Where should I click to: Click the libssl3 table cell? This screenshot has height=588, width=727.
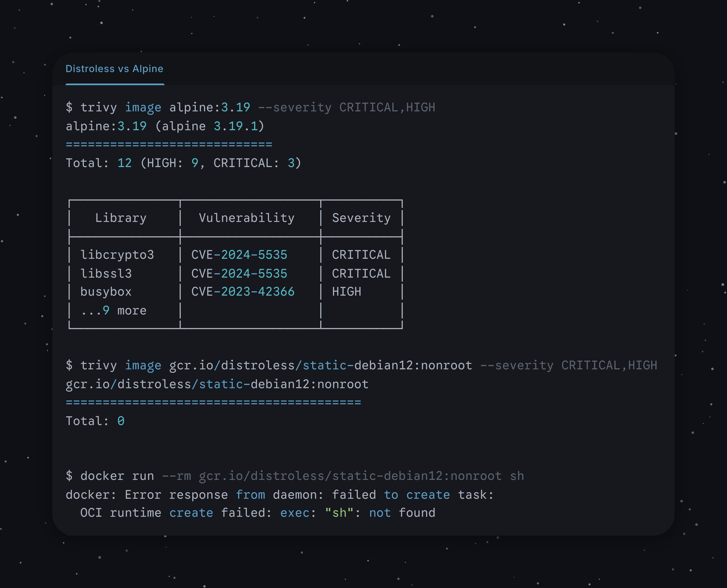(106, 274)
